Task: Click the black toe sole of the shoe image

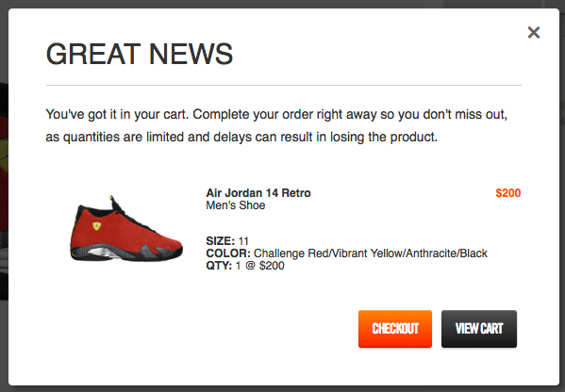Action: pos(170,256)
